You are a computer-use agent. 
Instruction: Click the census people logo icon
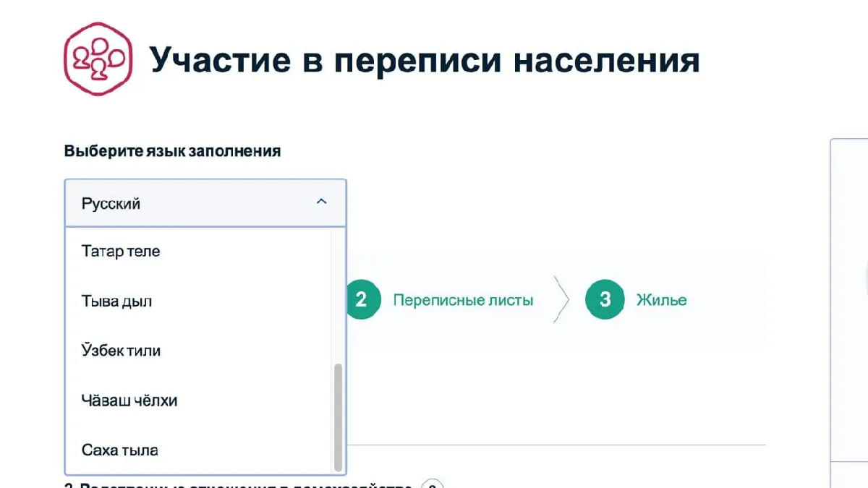coord(98,59)
